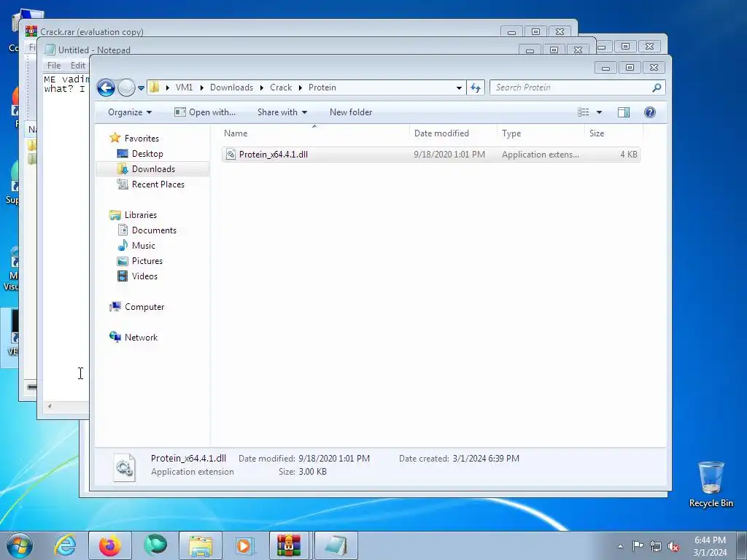The image size is (747, 560).
Task: Toggle the preview pane
Action: point(624,112)
